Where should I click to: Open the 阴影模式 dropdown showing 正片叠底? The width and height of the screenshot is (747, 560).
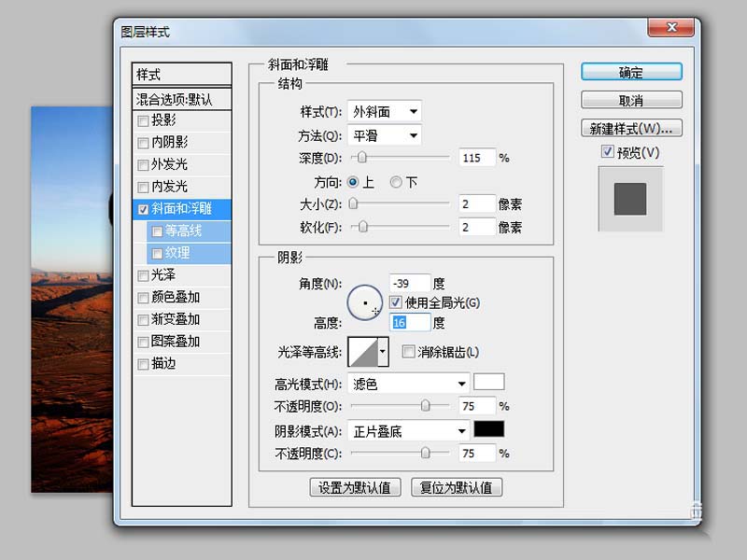(x=409, y=431)
